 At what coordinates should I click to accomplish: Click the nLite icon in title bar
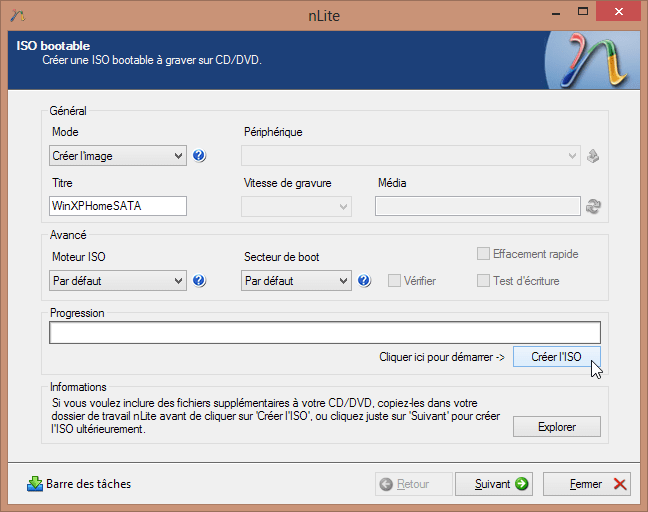pyautogui.click(x=18, y=16)
